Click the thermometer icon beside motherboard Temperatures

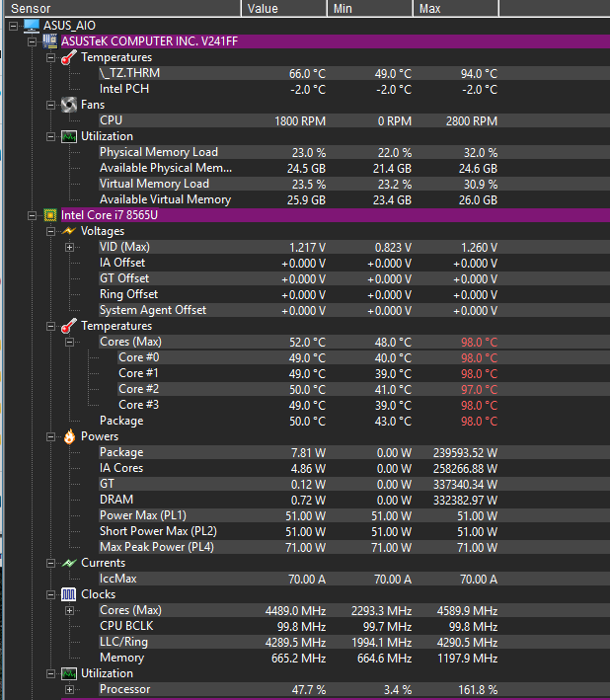(69, 57)
